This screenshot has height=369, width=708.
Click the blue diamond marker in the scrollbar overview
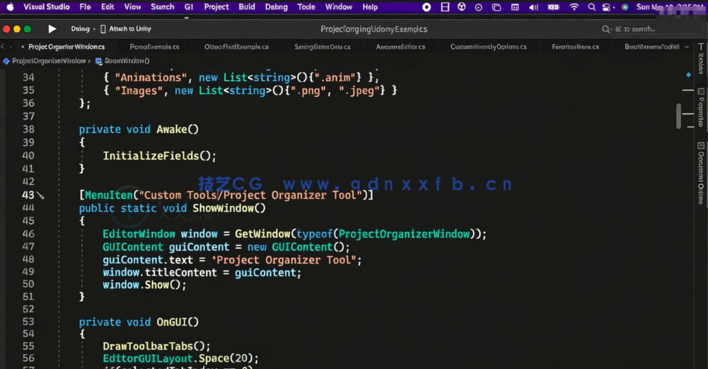[x=689, y=75]
